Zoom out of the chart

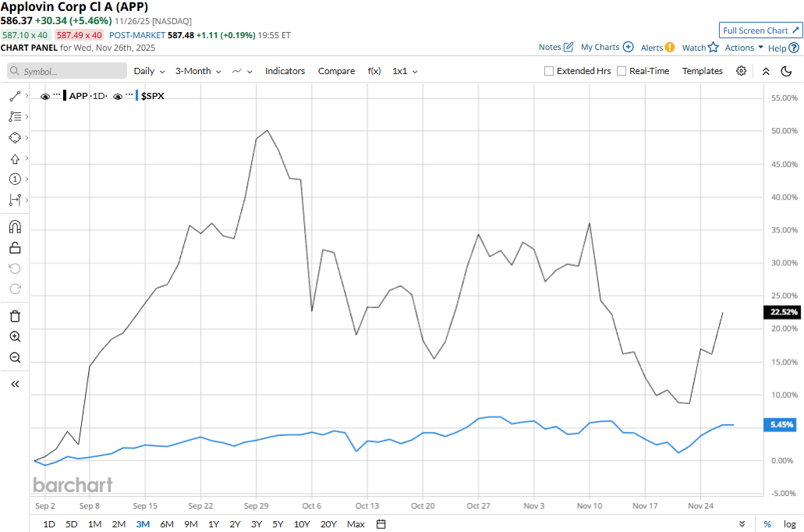15,357
